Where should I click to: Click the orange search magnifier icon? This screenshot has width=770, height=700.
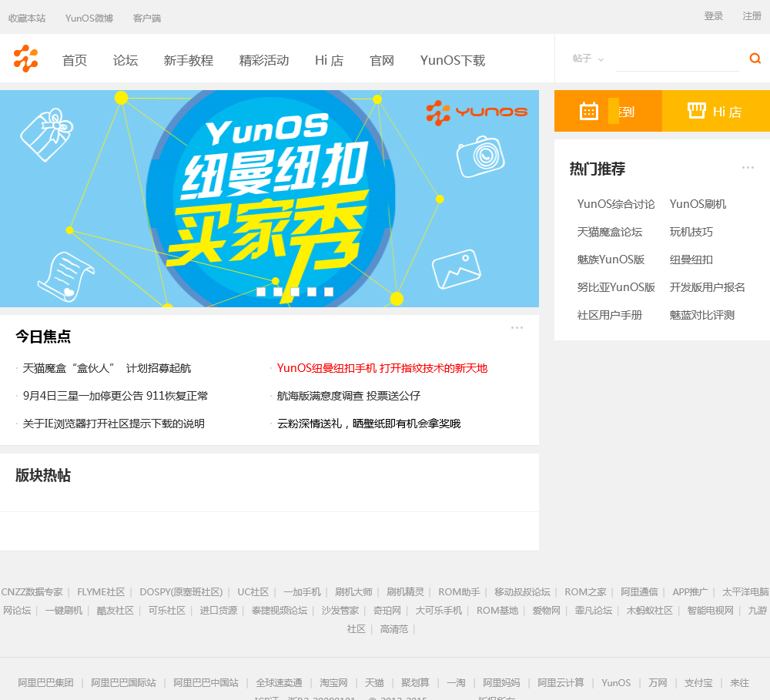tap(755, 59)
